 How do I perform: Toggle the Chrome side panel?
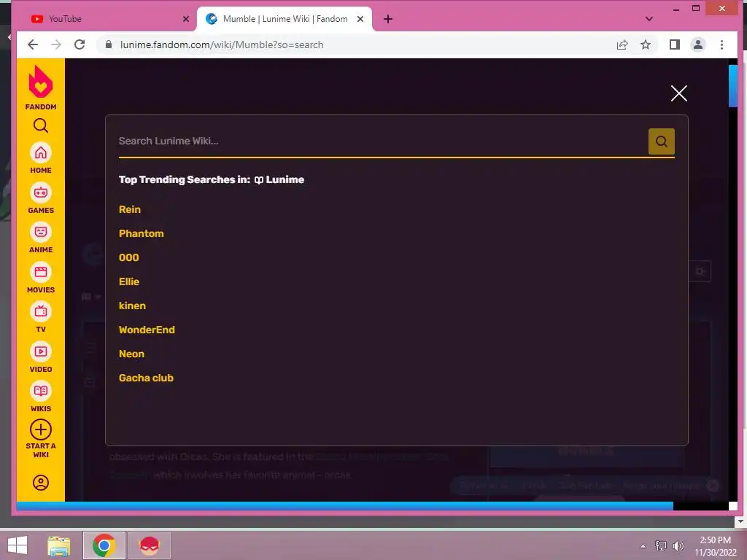[674, 44]
